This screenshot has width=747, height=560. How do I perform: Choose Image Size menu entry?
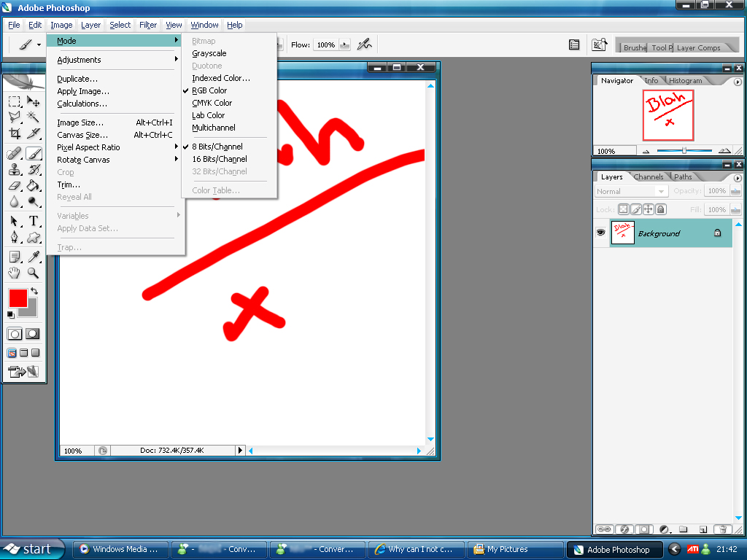pos(116,122)
